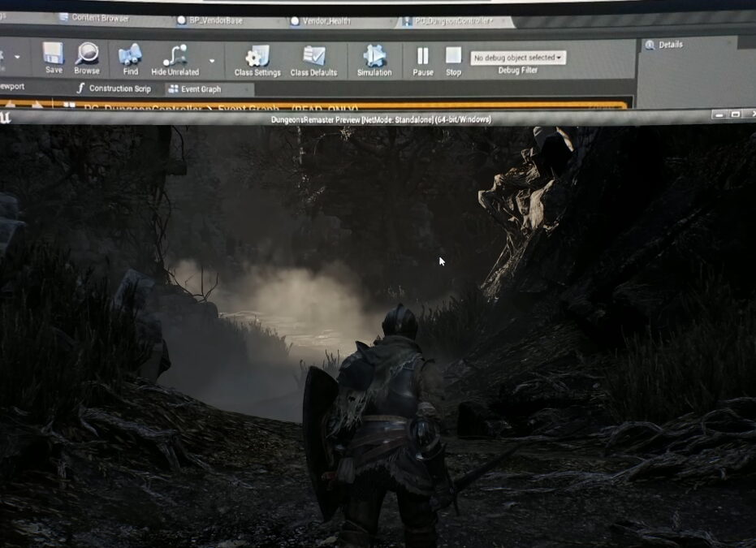Open Find with the binoculars icon
756x548 pixels.
tap(130, 59)
